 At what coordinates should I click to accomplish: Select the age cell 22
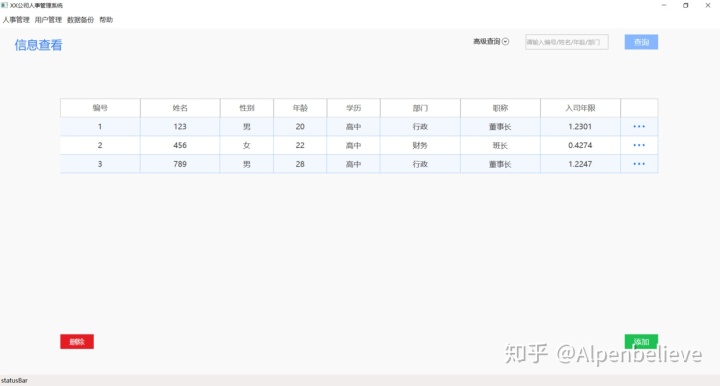(300, 145)
